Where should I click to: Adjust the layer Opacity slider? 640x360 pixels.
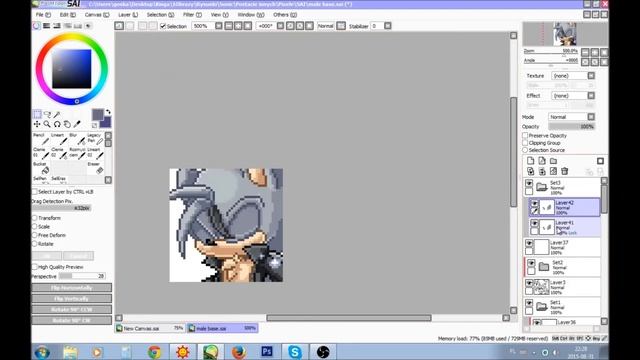pos(571,127)
